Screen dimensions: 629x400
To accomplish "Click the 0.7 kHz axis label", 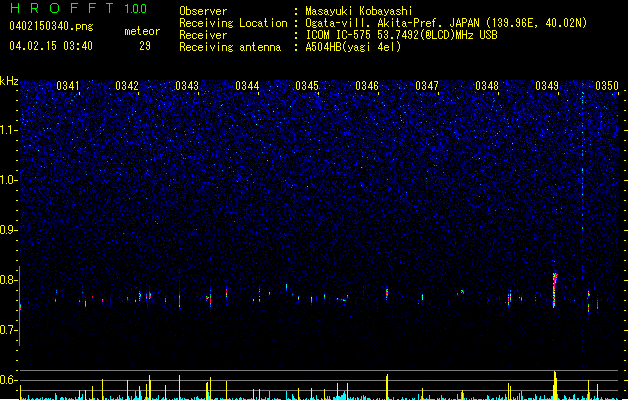I will [9, 330].
